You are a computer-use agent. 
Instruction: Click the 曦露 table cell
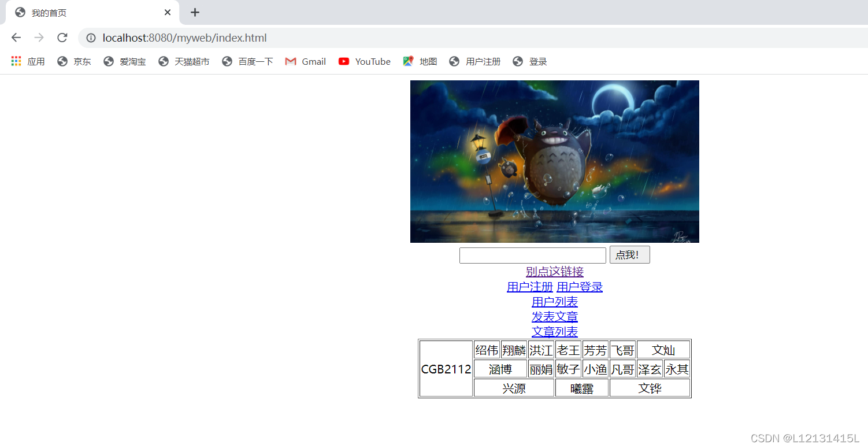click(x=582, y=388)
